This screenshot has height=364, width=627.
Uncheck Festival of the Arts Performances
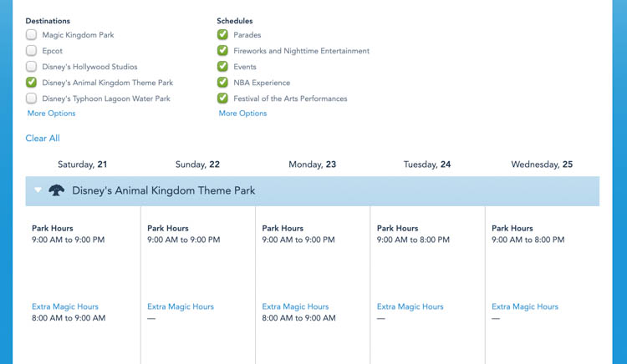coord(222,99)
